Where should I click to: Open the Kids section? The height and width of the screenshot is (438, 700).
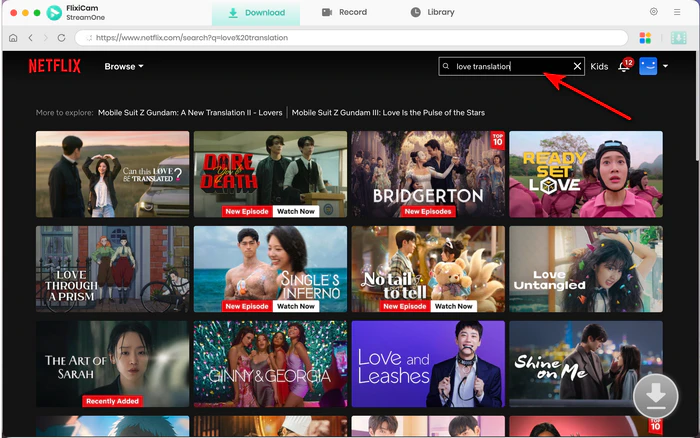(x=599, y=67)
